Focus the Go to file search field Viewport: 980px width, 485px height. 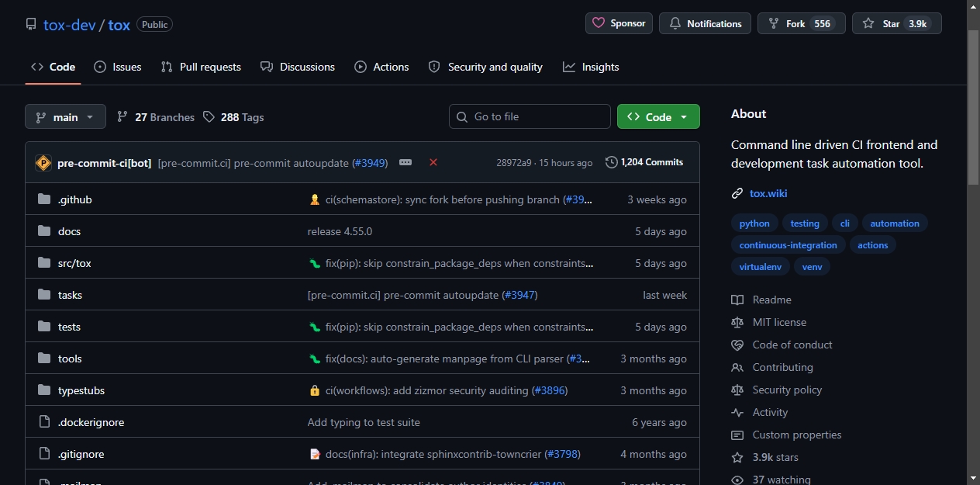(x=530, y=116)
